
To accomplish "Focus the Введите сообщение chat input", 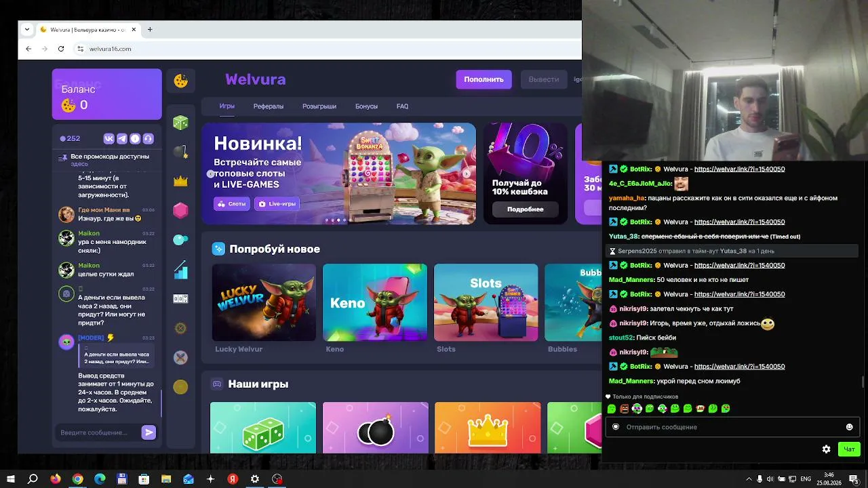I will pyautogui.click(x=99, y=432).
